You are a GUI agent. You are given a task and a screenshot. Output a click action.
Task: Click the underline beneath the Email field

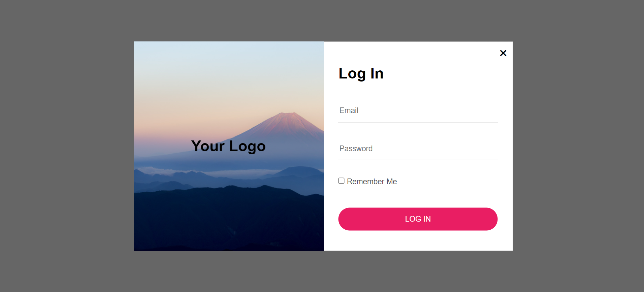pyautogui.click(x=418, y=122)
